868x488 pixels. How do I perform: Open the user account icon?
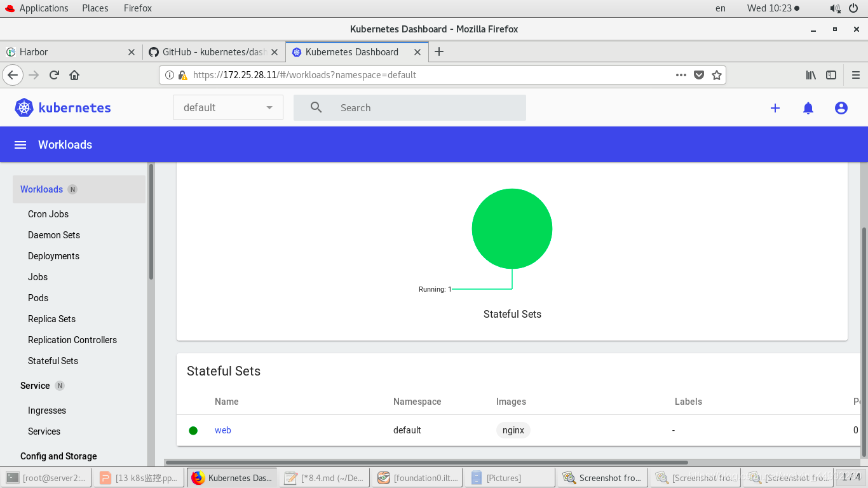841,108
